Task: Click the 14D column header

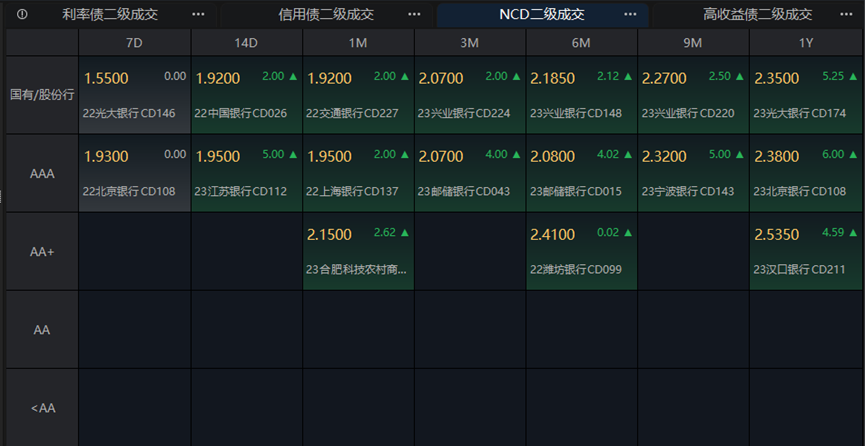Action: tap(247, 43)
